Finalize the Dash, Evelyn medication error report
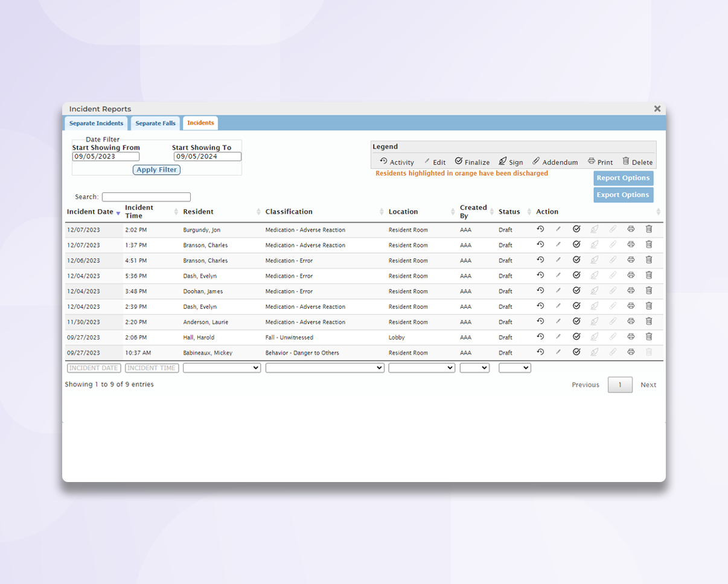728x584 pixels. 576,276
